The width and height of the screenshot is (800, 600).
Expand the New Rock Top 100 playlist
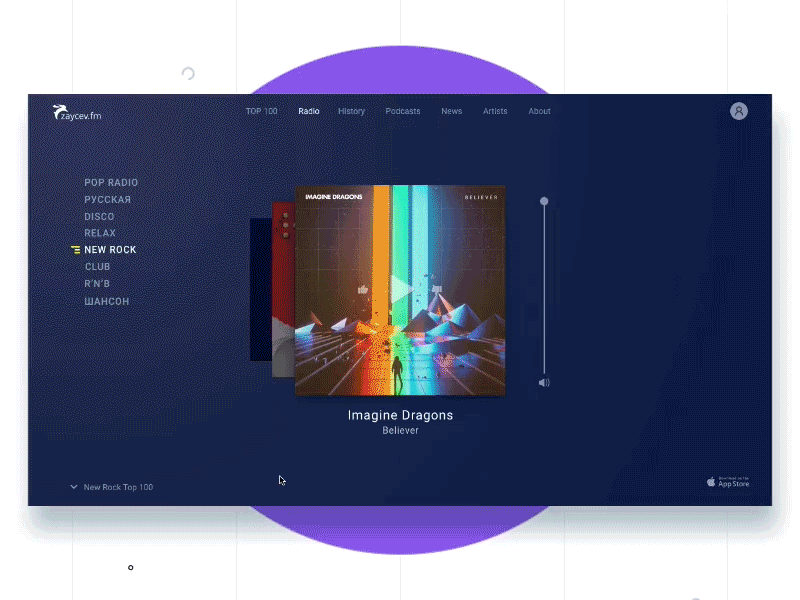(120, 487)
